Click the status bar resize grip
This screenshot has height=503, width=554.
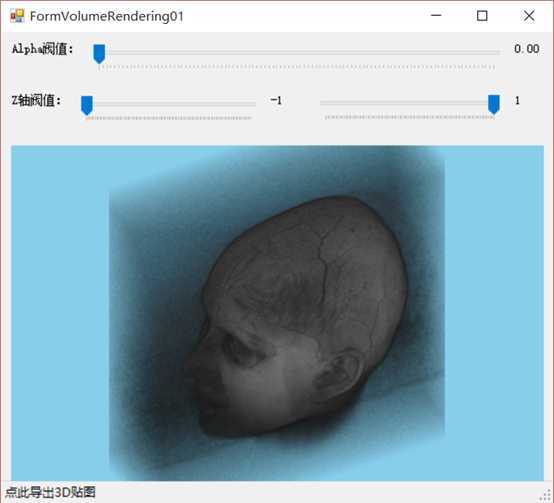(546, 495)
